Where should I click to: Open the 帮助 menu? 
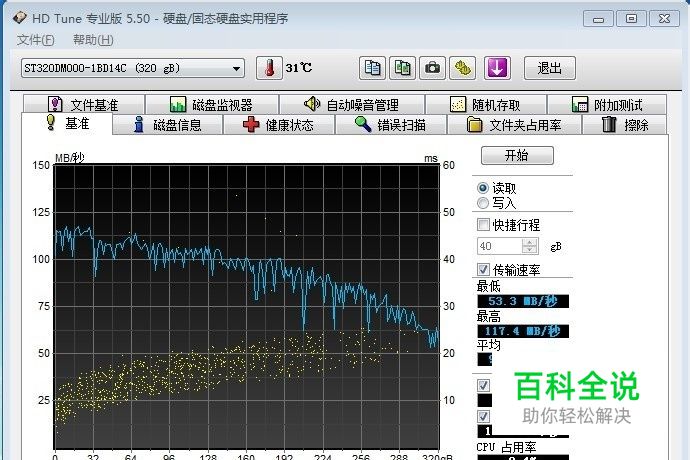coord(93,40)
